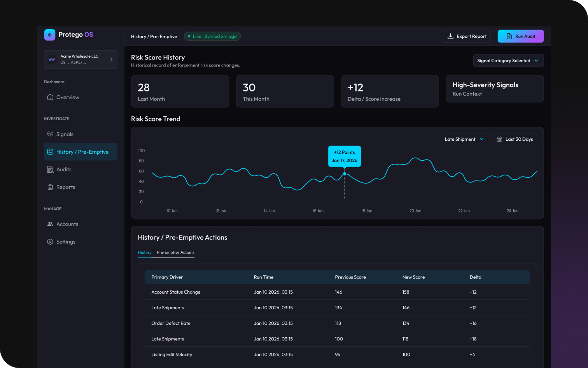Switch to the Pre-Emptive Actions tab

pyautogui.click(x=176, y=252)
